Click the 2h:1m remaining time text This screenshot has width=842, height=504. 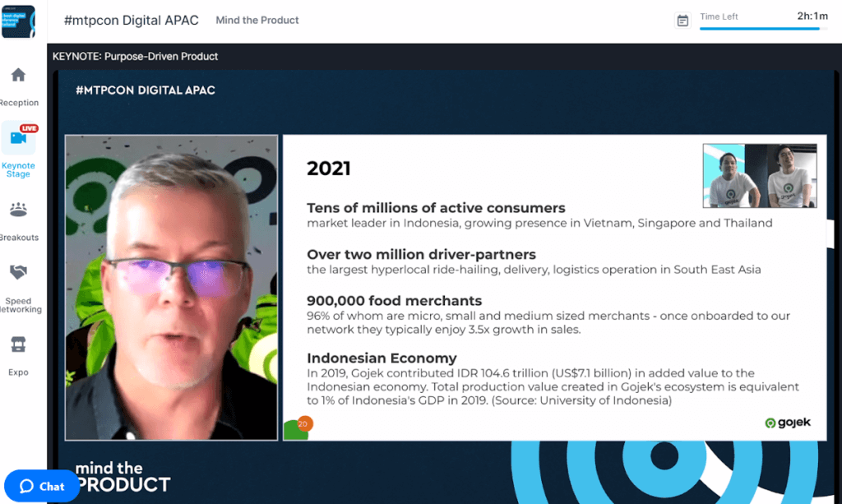pyautogui.click(x=812, y=16)
